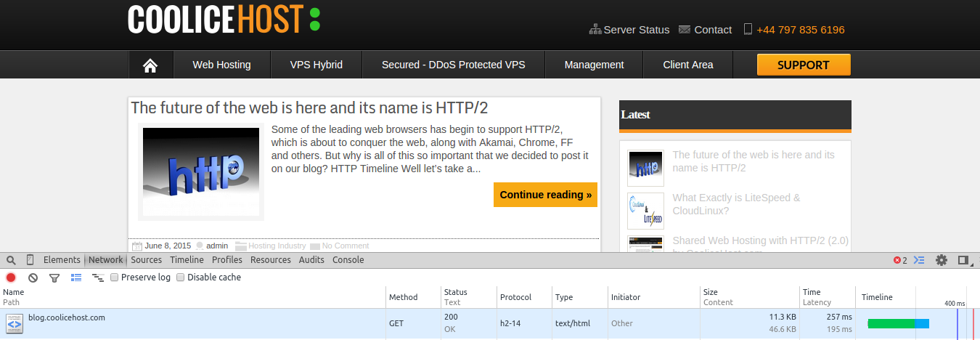Select the blog.coolicehost.com request row

coord(490,324)
